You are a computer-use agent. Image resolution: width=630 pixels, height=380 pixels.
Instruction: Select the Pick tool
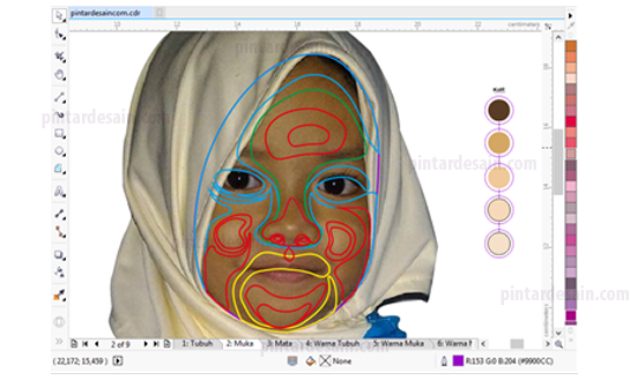tap(59, 16)
